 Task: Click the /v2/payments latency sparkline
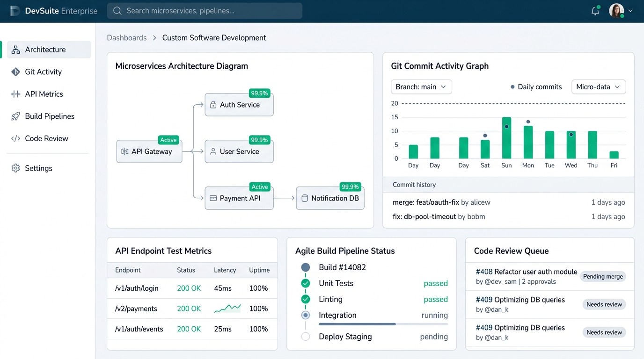coord(227,309)
